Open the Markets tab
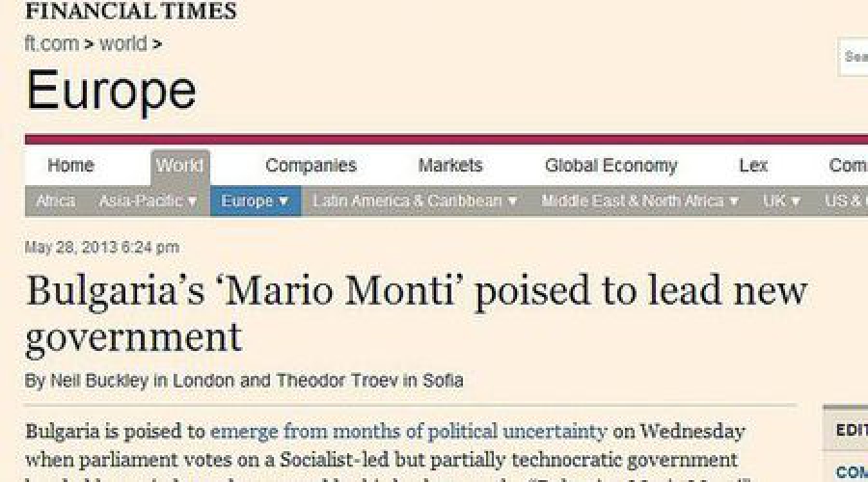Screen dimensions: 868x482 [449, 166]
